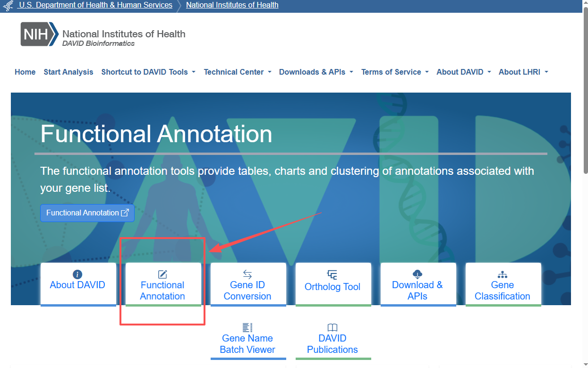The width and height of the screenshot is (588, 368).
Task: Click the Download & APIs cloud icon
Action: coord(418,274)
